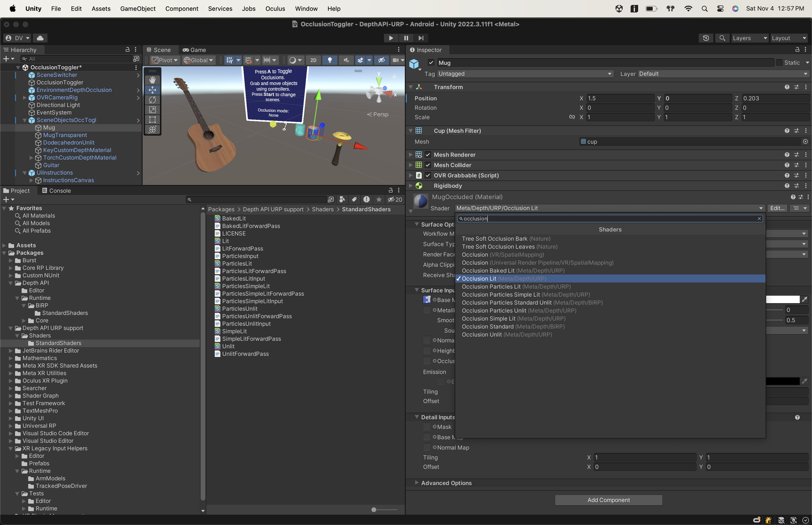Viewport: 812px width, 525px height.
Task: Switch to the Game tab
Action: click(194, 50)
